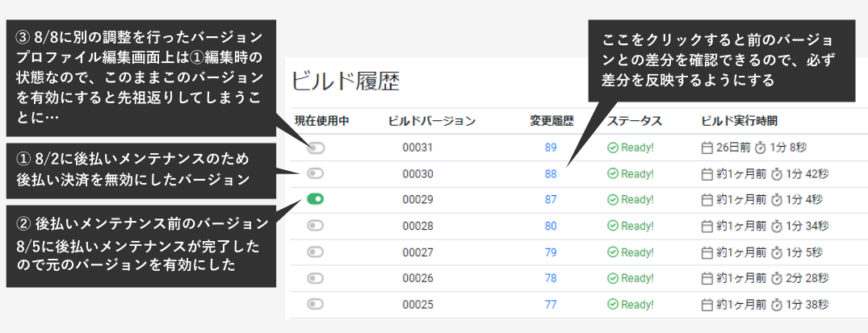
Task: Click the 現在使用中 column header
Action: 321,121
